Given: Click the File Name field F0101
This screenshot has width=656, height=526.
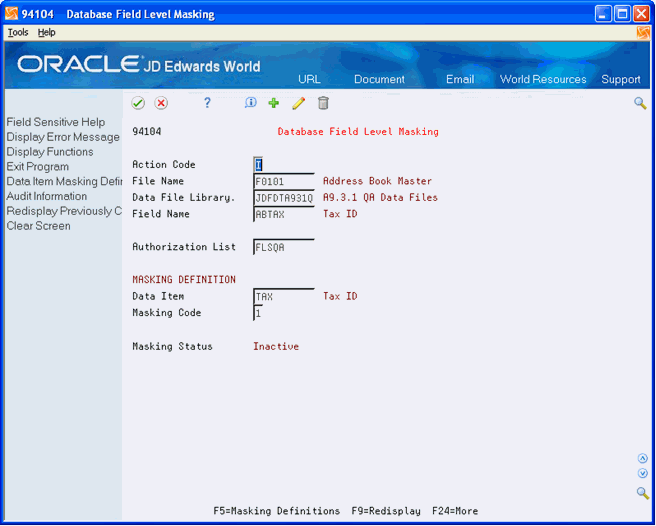Looking at the screenshot, I should tap(284, 181).
